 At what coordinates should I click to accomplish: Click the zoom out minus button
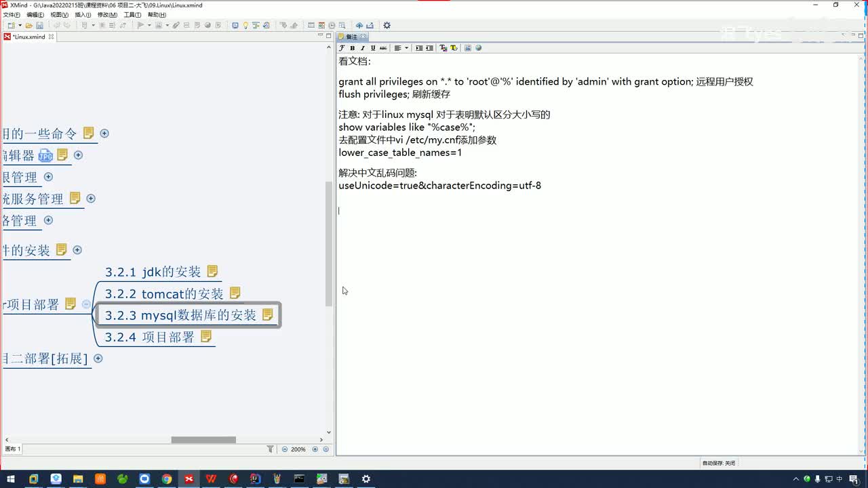point(285,449)
